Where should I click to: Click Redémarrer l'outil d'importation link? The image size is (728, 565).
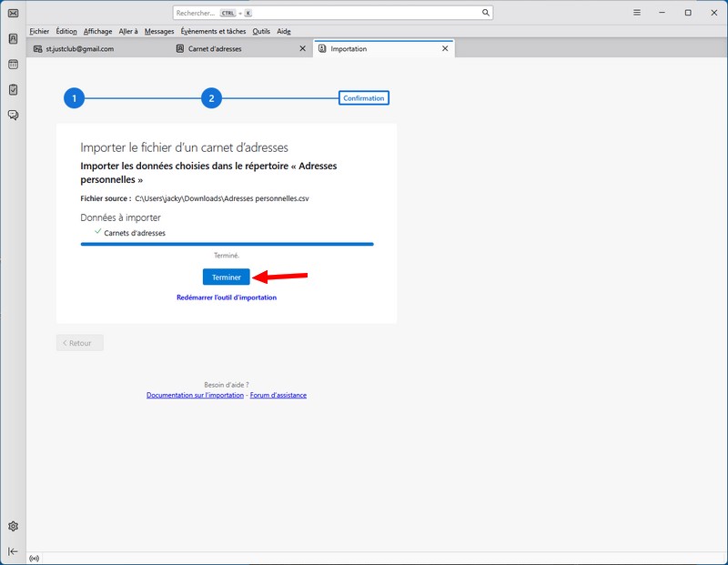[227, 298]
